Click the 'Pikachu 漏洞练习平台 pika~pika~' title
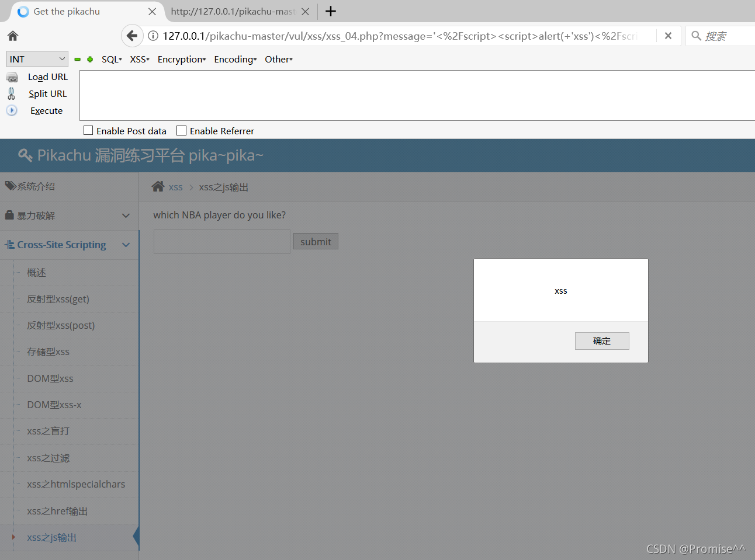This screenshot has width=755, height=560. point(150,155)
